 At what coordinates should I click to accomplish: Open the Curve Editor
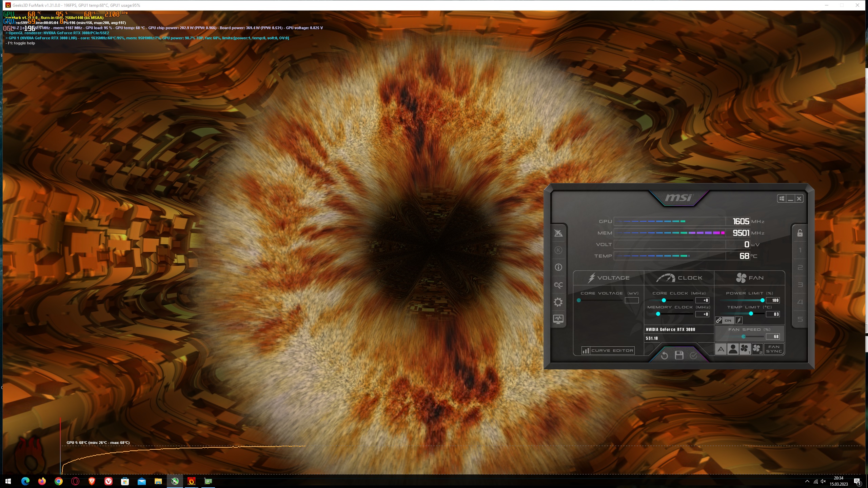[x=608, y=350]
